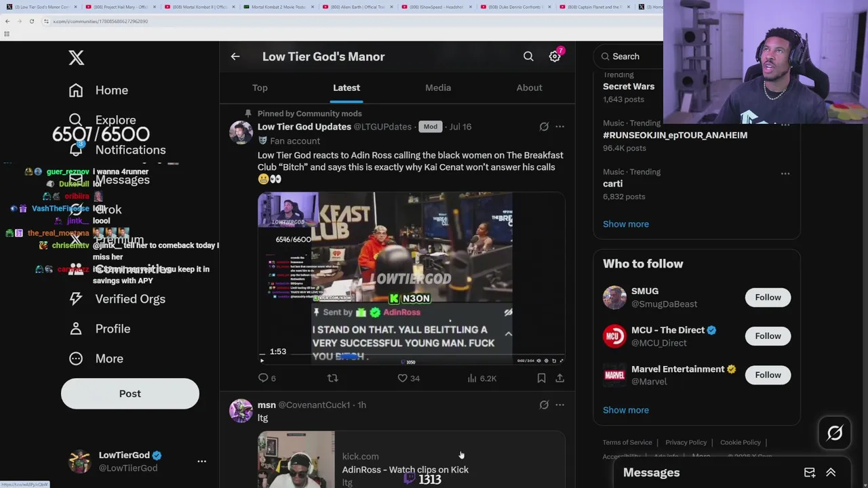Viewport: 868px width, 488px height.
Task: Play the Breakfast Club video
Action: tap(262, 361)
